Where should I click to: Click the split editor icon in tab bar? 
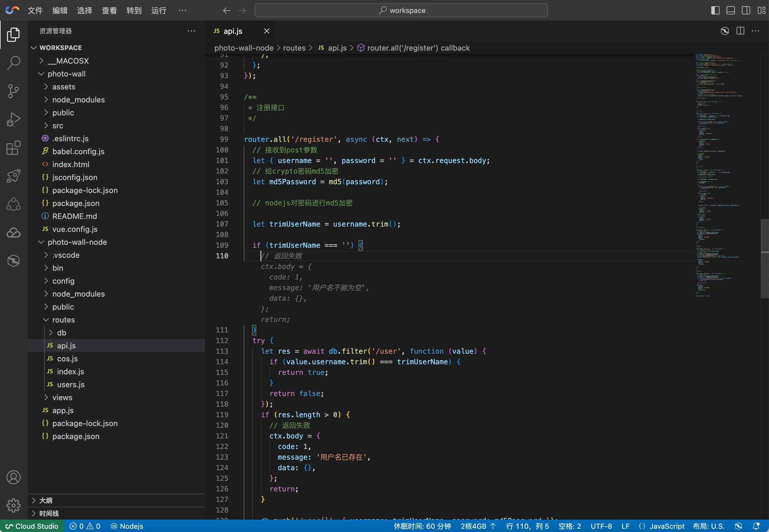point(740,31)
